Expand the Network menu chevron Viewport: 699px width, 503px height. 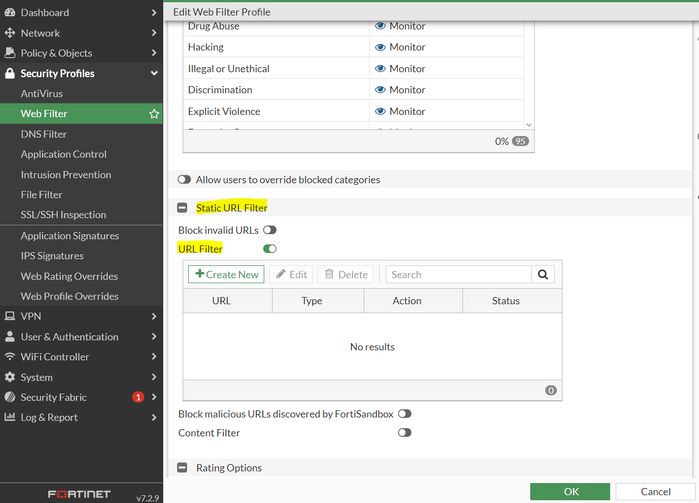pyautogui.click(x=154, y=33)
